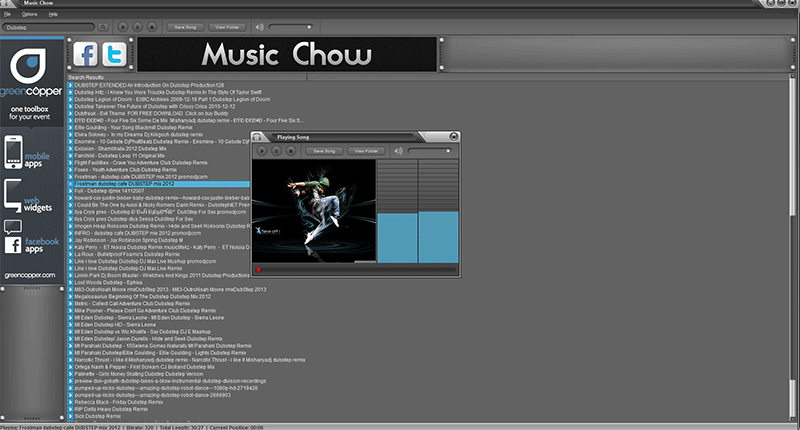
Task: Click the Search Results column header
Action: pyautogui.click(x=187, y=78)
